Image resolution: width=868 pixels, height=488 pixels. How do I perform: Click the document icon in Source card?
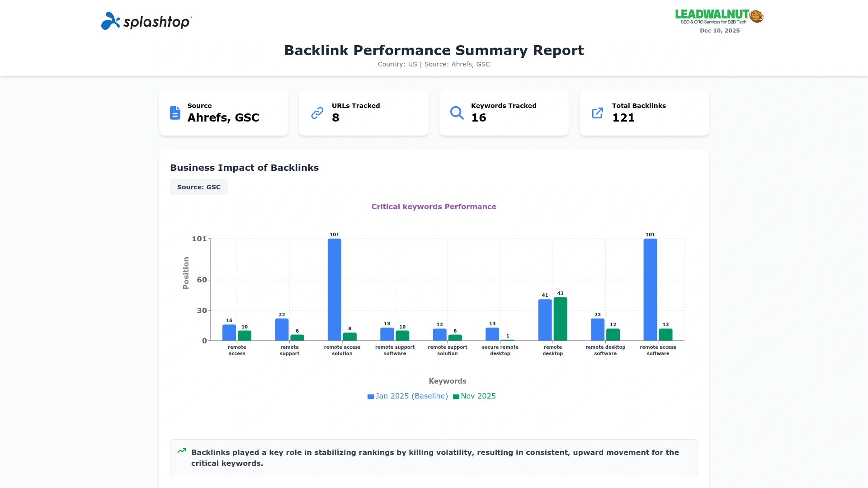click(175, 113)
